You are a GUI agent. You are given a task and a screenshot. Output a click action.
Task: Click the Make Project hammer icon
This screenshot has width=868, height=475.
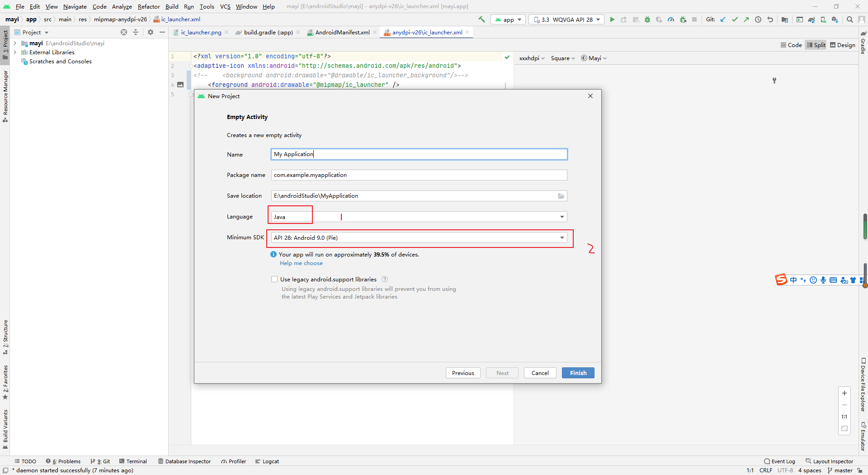pos(482,19)
